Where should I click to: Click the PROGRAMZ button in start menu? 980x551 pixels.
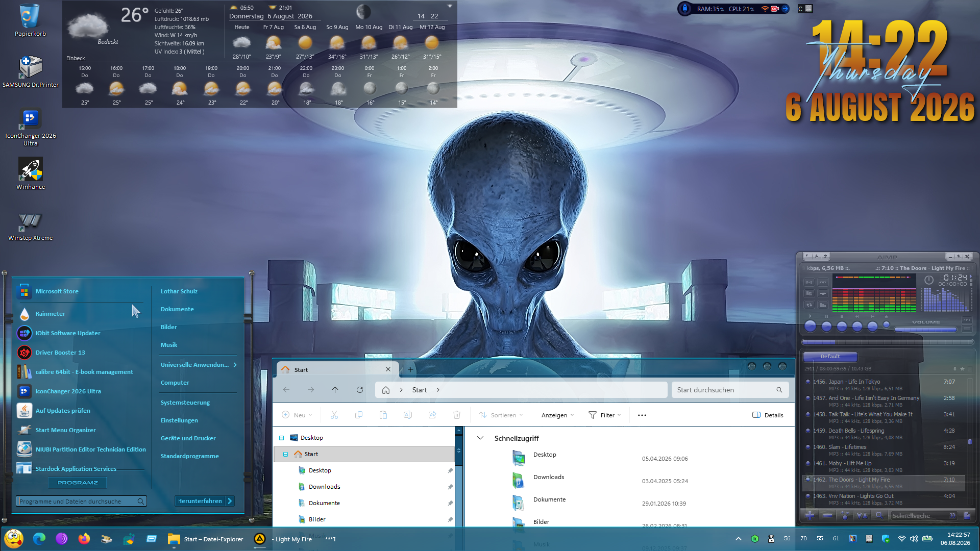78,482
